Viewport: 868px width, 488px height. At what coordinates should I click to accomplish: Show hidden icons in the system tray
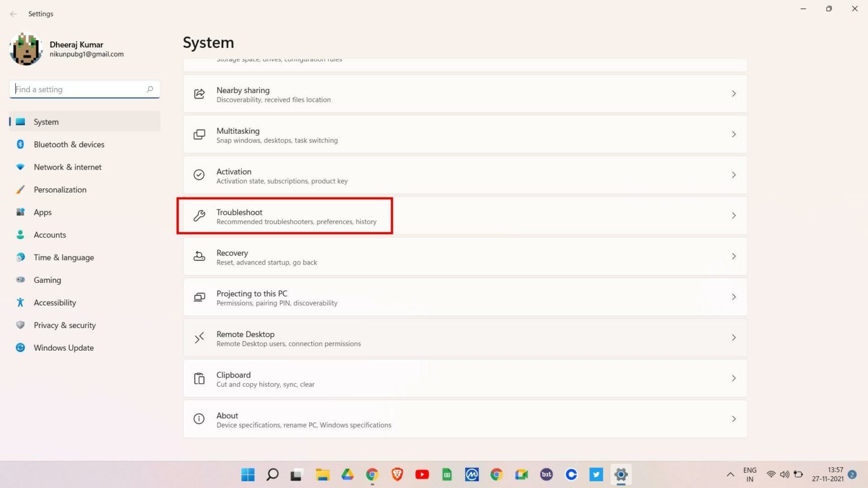pos(730,475)
